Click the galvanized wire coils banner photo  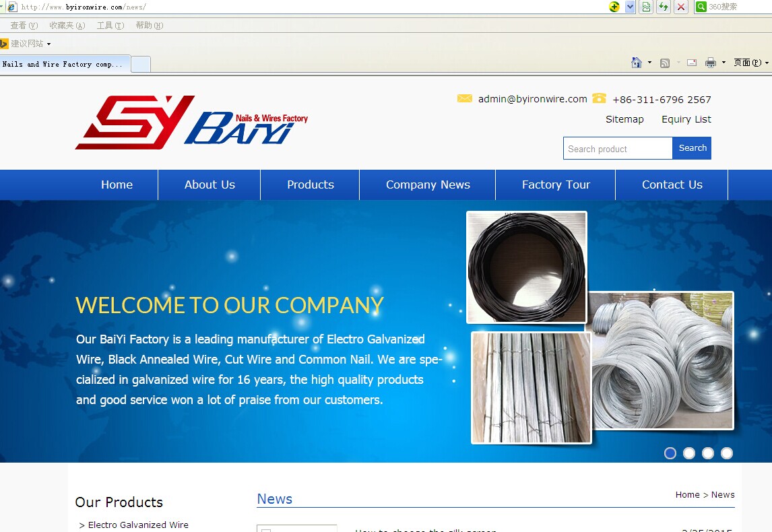tap(663, 360)
